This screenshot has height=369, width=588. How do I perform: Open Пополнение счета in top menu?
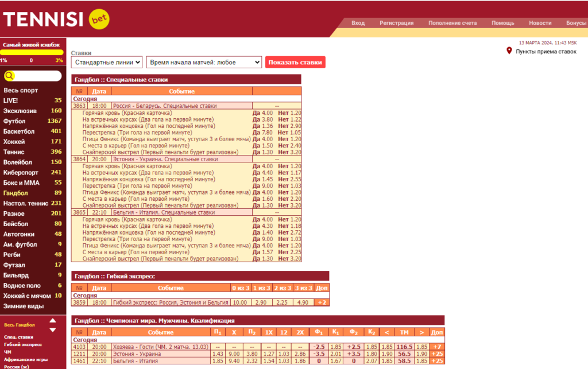[x=452, y=23]
